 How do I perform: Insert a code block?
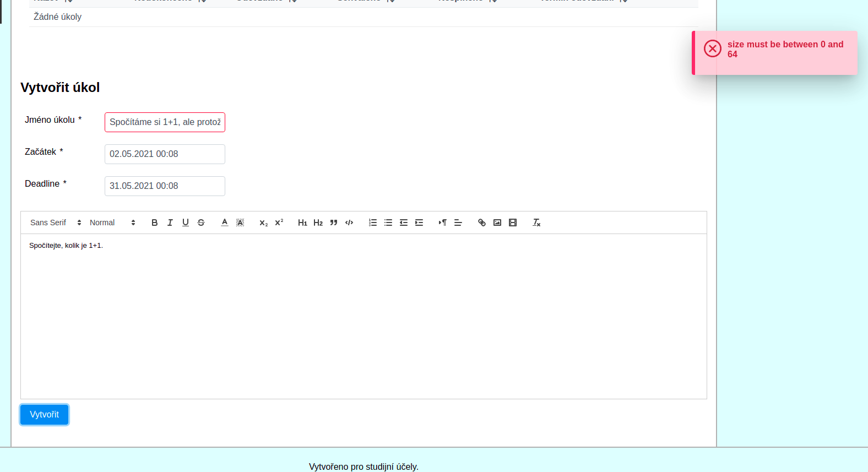tap(349, 223)
